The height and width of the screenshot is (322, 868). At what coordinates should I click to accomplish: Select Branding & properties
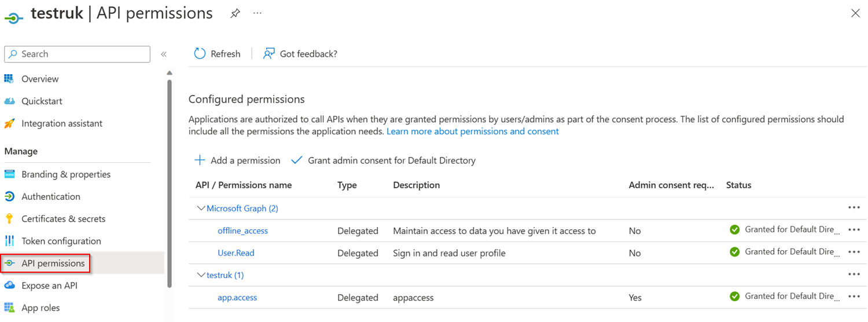tap(66, 174)
